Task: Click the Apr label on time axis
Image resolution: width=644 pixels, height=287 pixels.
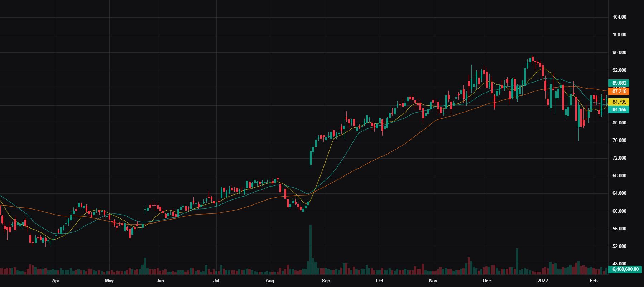Action: 56,281
